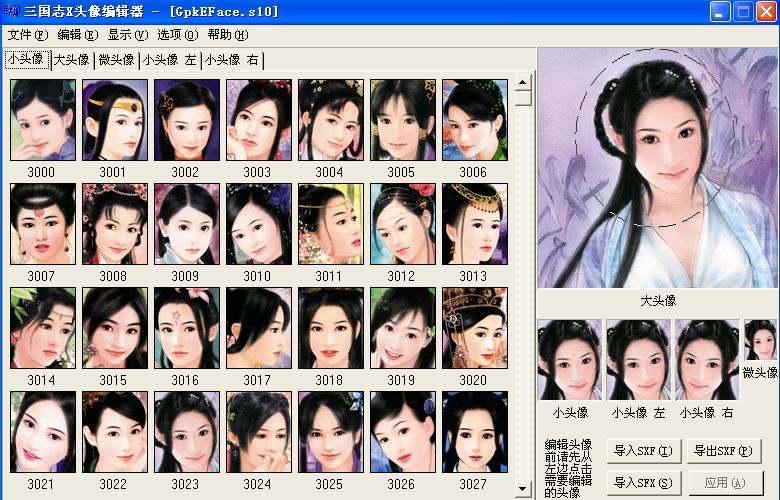Maximize the editor window

[743, 11]
